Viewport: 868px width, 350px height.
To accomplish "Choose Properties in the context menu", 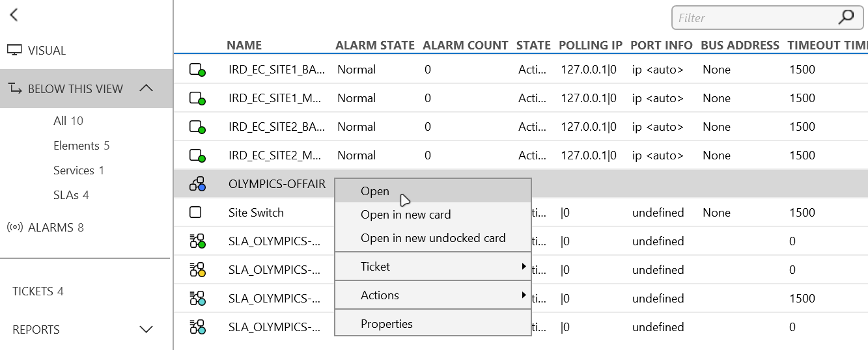I will (387, 324).
